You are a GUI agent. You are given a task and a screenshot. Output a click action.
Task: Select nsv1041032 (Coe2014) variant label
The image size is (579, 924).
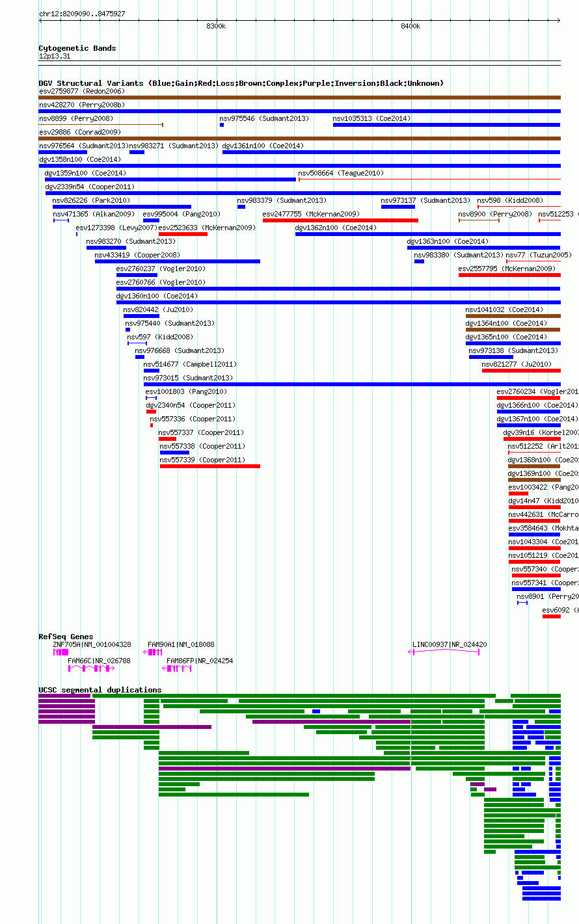coord(504,310)
